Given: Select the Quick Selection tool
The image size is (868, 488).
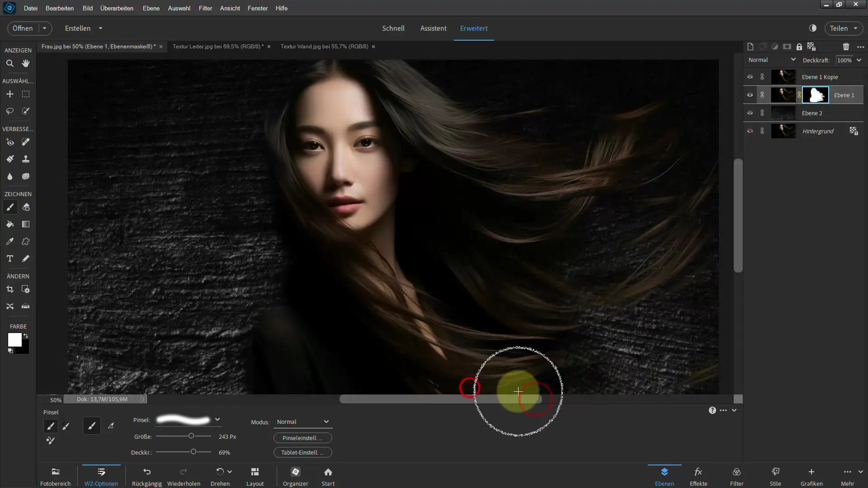Looking at the screenshot, I should coord(26,111).
